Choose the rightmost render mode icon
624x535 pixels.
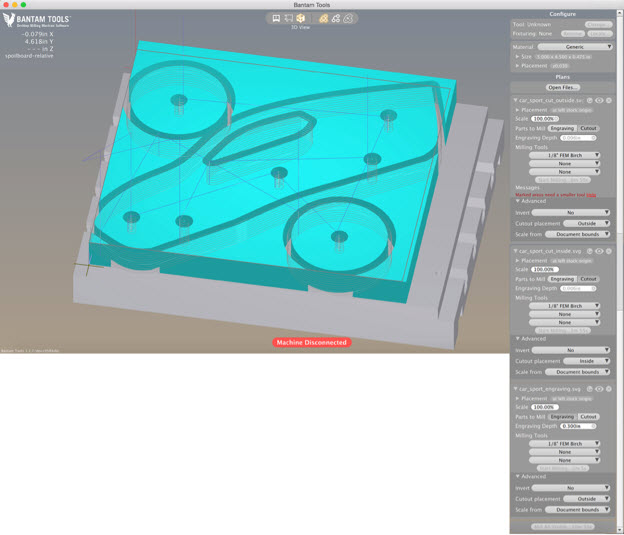(348, 18)
